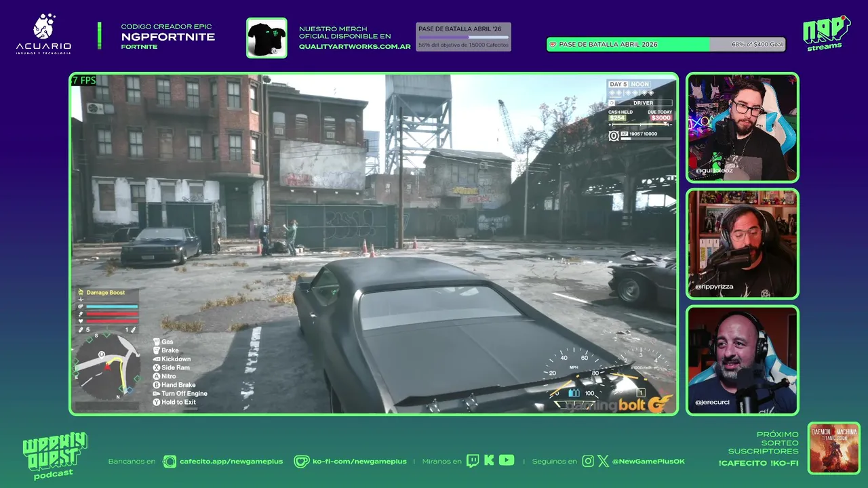
Task: Click the X button Side Ram prompt icon
Action: pos(157,367)
